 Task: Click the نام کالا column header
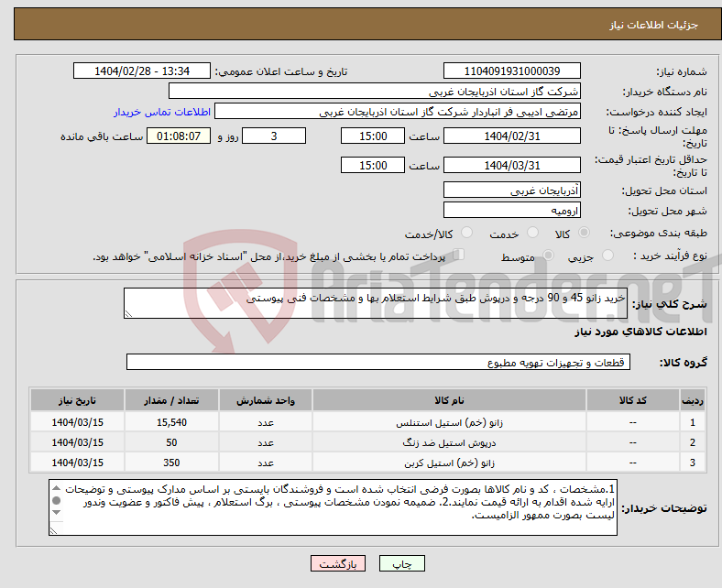point(449,400)
